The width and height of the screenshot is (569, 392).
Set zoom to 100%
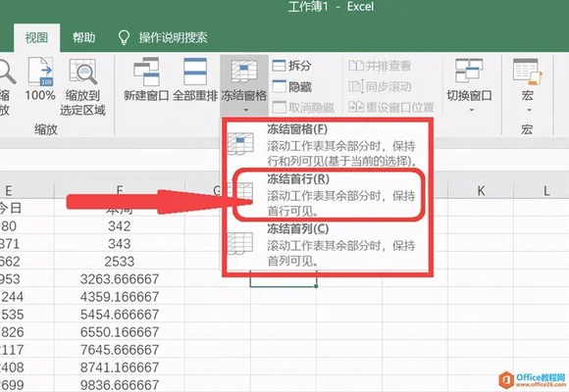coord(40,79)
